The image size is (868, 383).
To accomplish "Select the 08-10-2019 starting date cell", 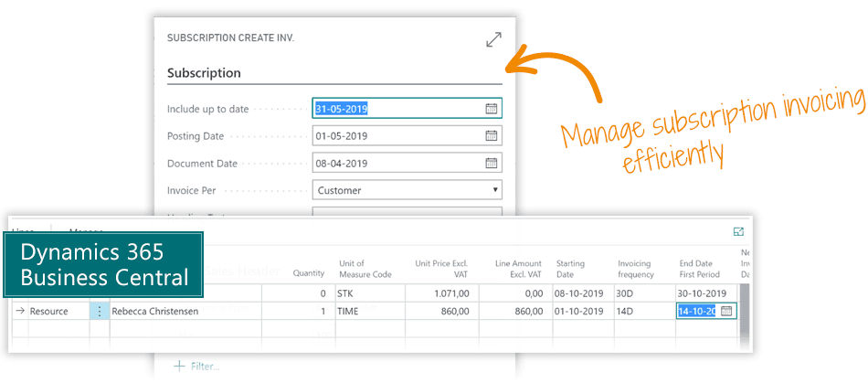I will pos(584,293).
